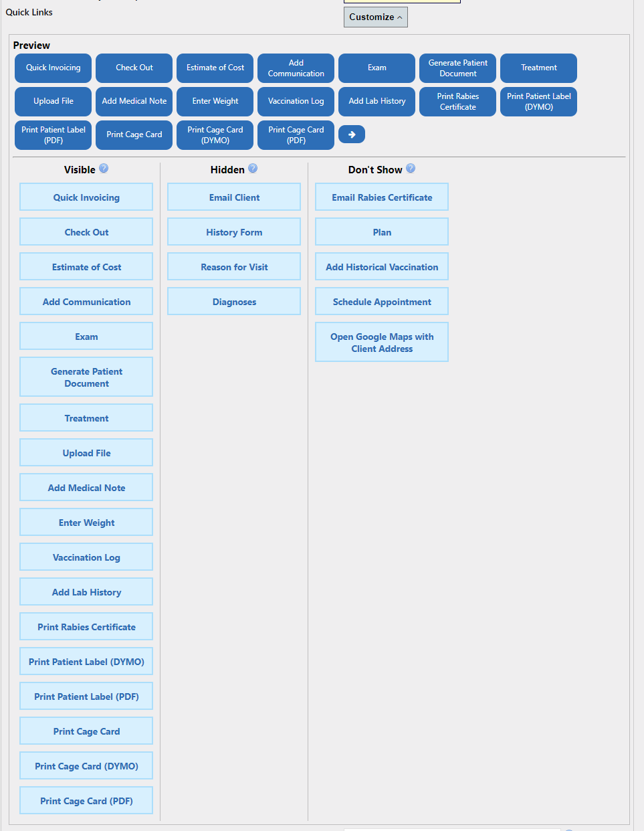Click Add Communication preview button
The height and width of the screenshot is (831, 644).
click(296, 68)
